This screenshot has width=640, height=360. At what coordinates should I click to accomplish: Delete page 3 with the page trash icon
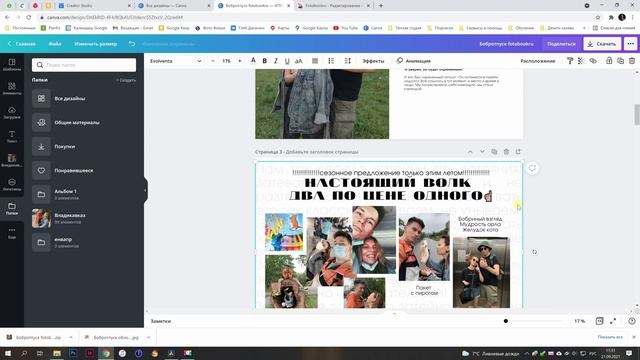pyautogui.click(x=506, y=152)
